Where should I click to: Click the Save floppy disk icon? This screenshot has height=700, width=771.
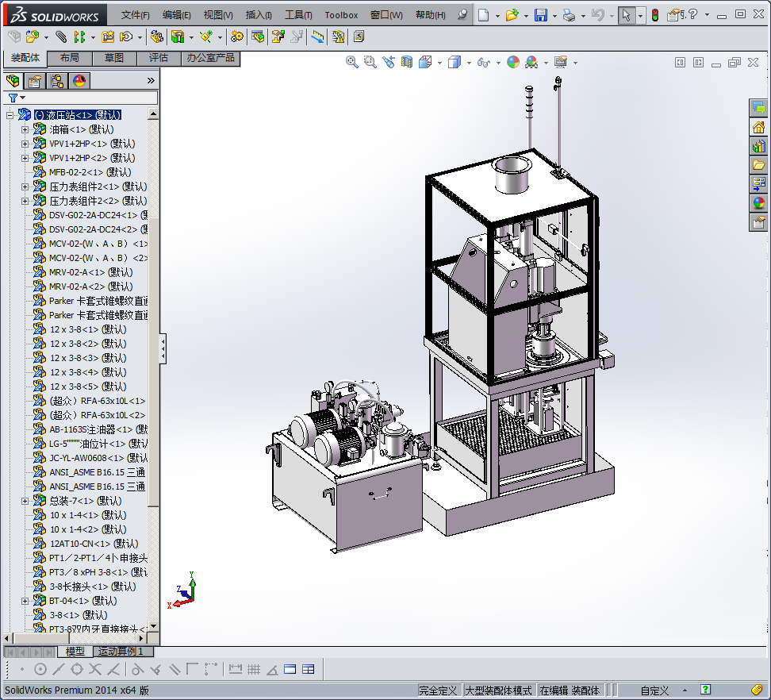(541, 15)
